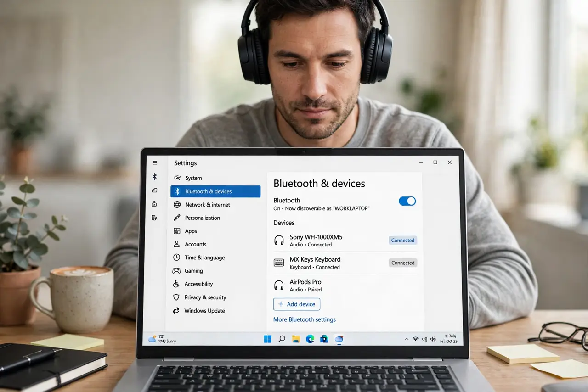The width and height of the screenshot is (588, 392).
Task: Click Connected button for MX Keys Keyboard
Action: point(403,263)
